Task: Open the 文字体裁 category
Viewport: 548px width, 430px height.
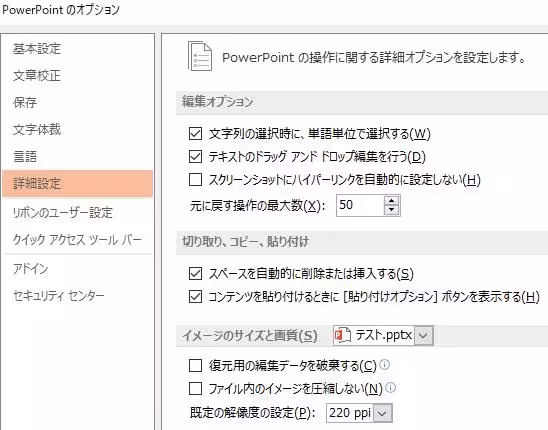Action: (x=37, y=129)
